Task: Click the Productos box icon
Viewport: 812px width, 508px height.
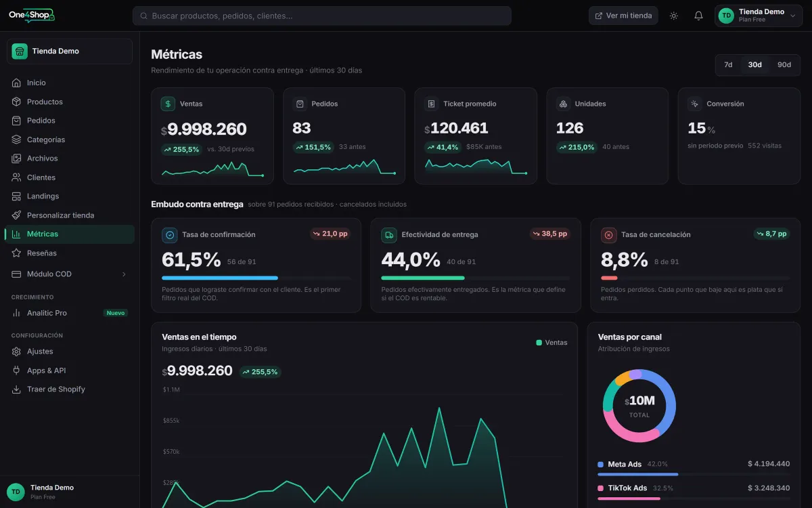Action: click(16, 102)
